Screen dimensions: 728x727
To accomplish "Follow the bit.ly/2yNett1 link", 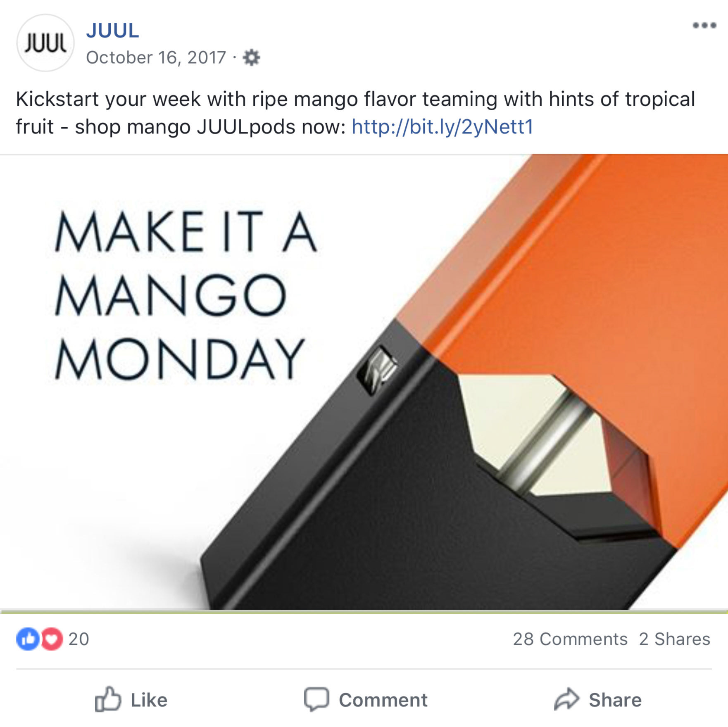I will coord(443,126).
